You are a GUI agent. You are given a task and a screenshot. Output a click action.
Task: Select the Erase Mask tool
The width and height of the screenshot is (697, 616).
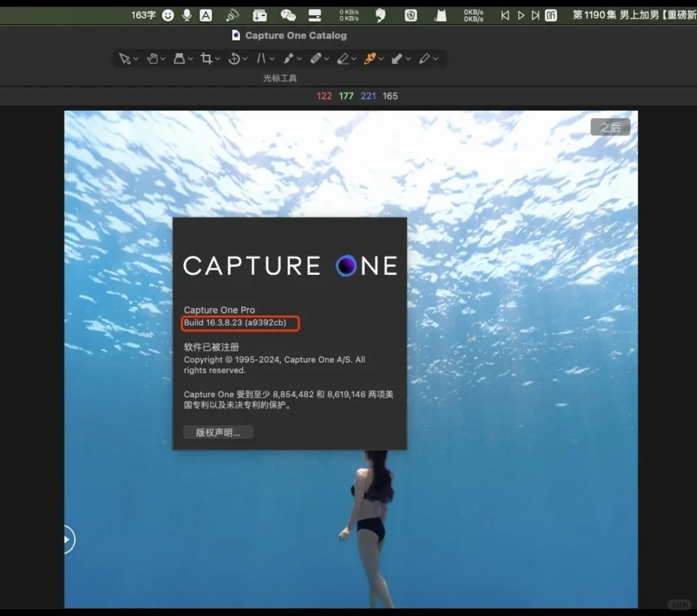[344, 58]
